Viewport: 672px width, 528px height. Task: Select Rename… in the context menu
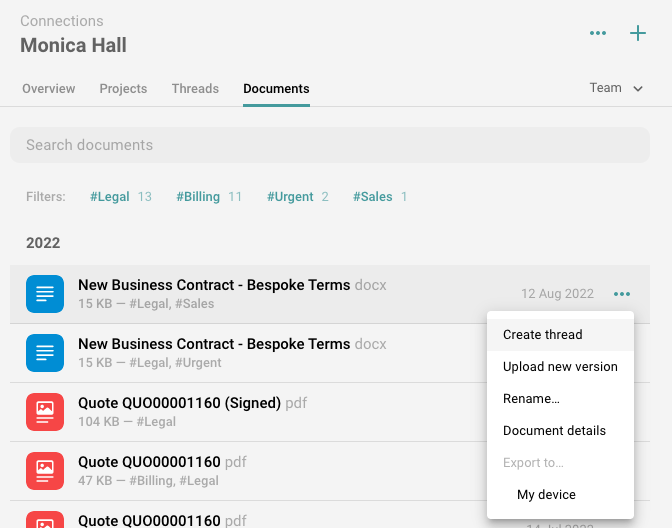click(x=531, y=399)
